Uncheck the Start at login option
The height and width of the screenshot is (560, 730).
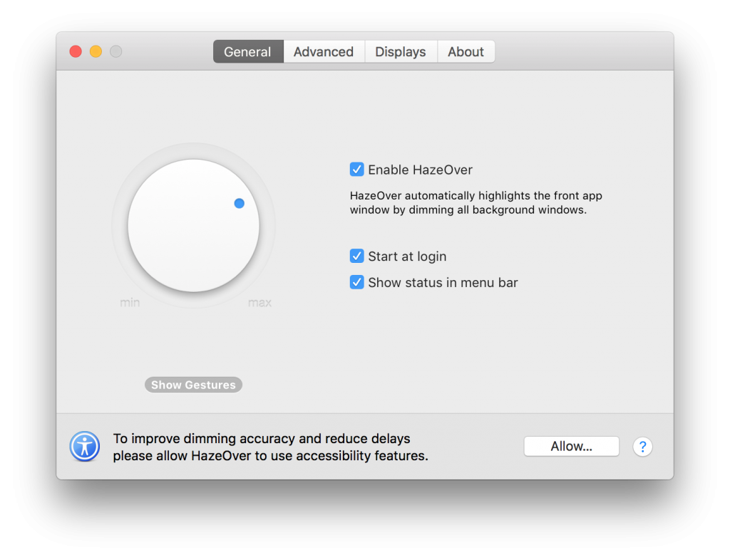[x=357, y=256]
